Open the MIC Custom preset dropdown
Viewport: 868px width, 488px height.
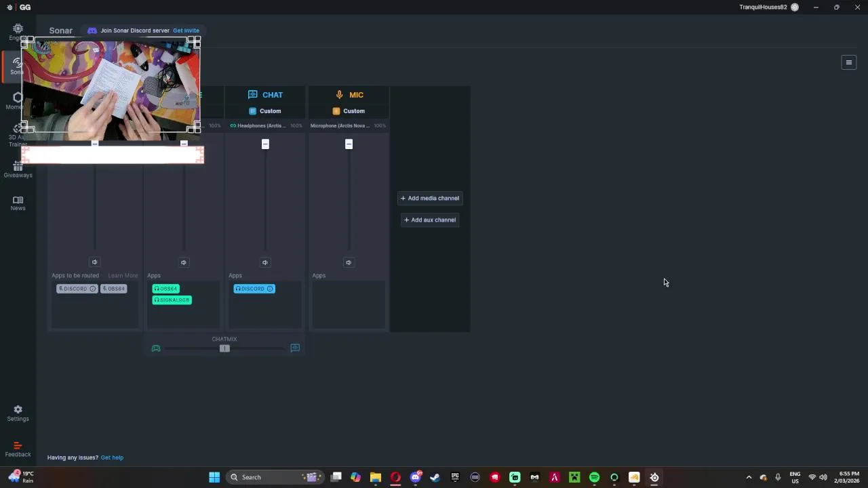click(349, 111)
